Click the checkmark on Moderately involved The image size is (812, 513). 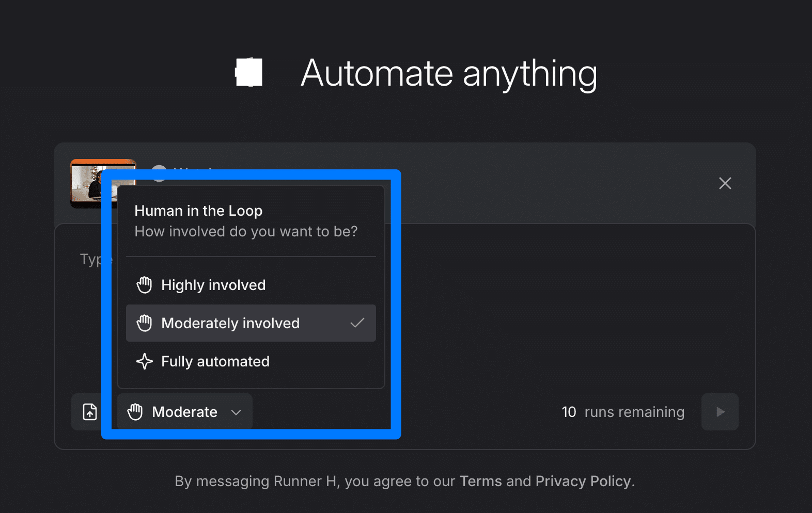pyautogui.click(x=357, y=323)
